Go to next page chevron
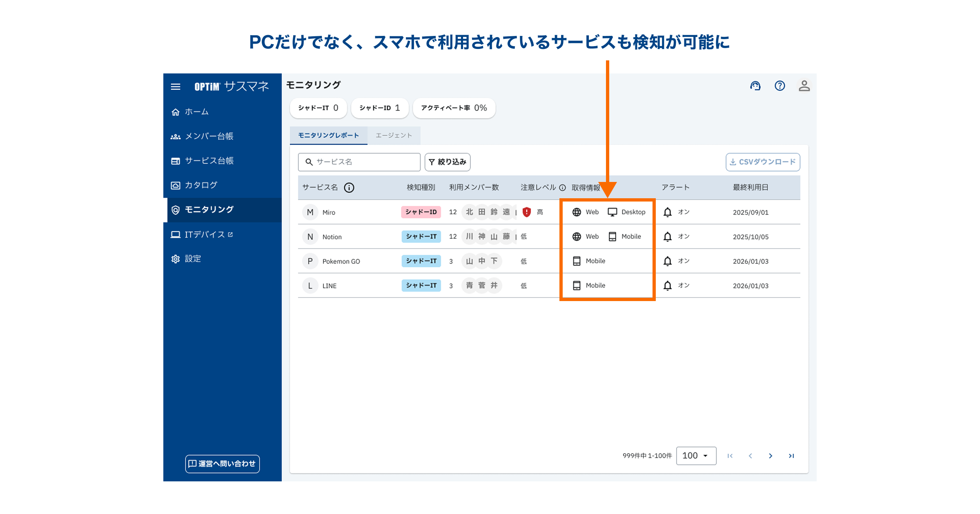 coord(771,456)
